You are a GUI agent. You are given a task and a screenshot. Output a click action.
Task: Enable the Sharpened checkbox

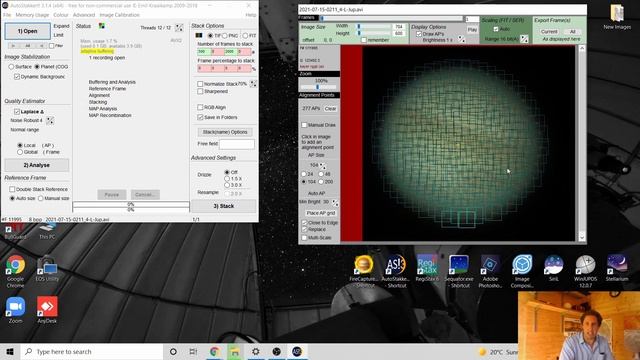(200, 91)
